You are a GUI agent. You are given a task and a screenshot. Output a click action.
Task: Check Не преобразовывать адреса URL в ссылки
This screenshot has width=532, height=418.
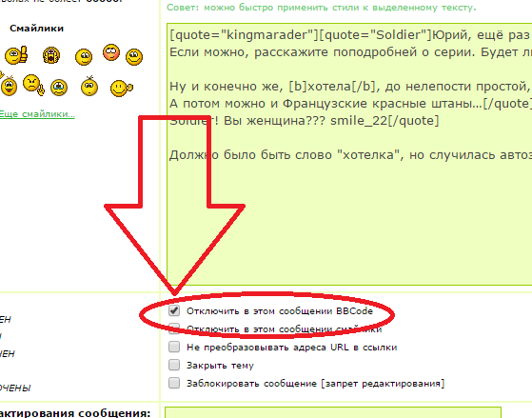[174, 347]
